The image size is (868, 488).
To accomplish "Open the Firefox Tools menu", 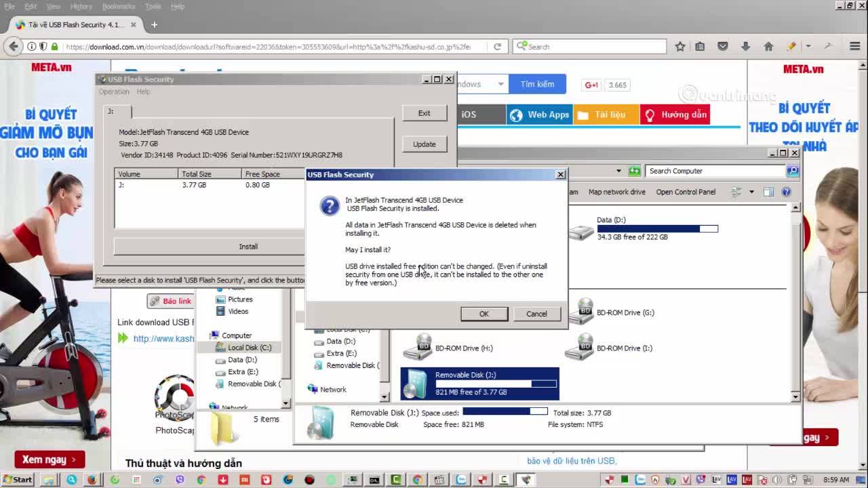I will (153, 6).
